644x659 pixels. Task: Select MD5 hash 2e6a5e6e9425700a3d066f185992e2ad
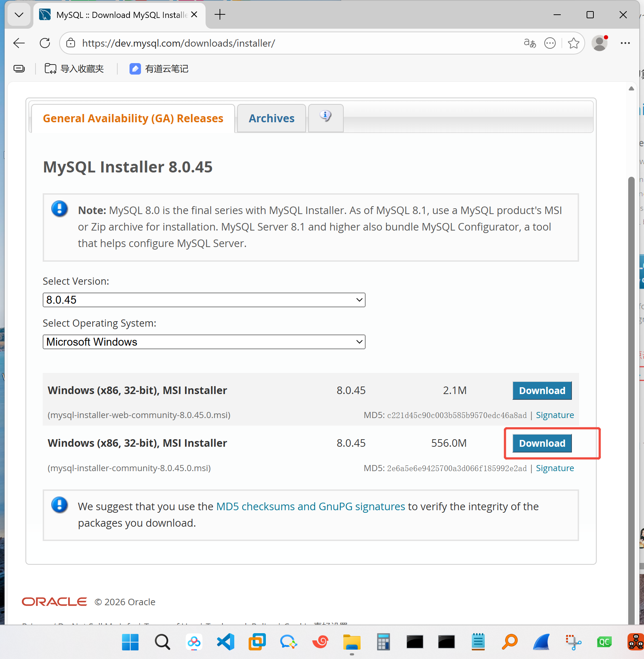(x=457, y=468)
